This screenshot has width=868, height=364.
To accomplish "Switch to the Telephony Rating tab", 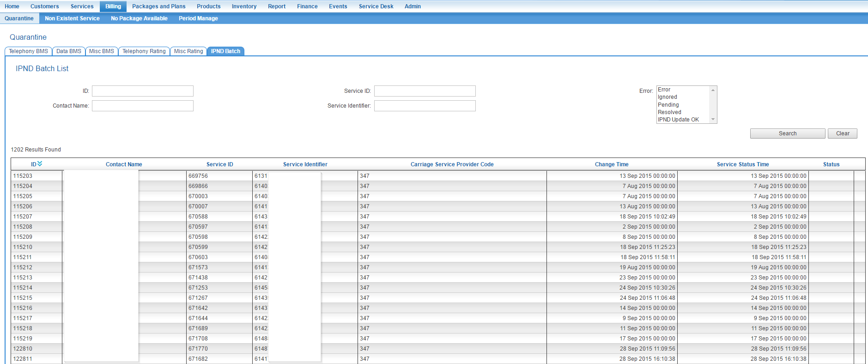I will [144, 51].
